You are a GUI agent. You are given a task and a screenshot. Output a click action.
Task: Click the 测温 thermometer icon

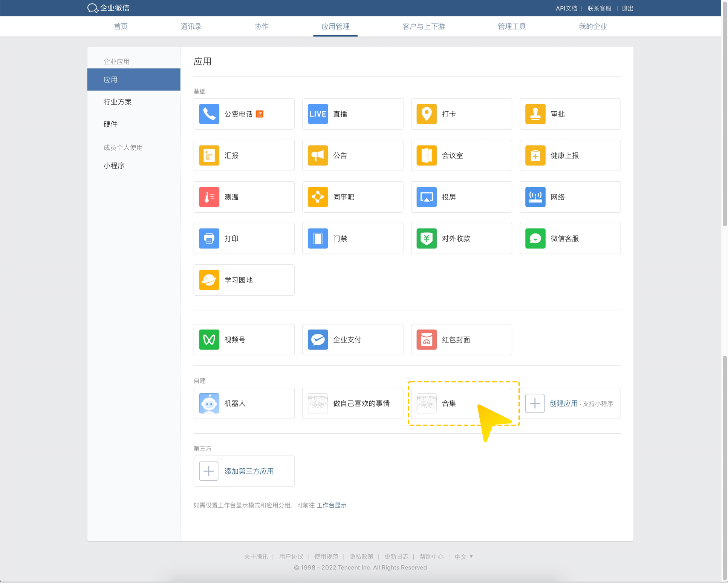pos(209,197)
